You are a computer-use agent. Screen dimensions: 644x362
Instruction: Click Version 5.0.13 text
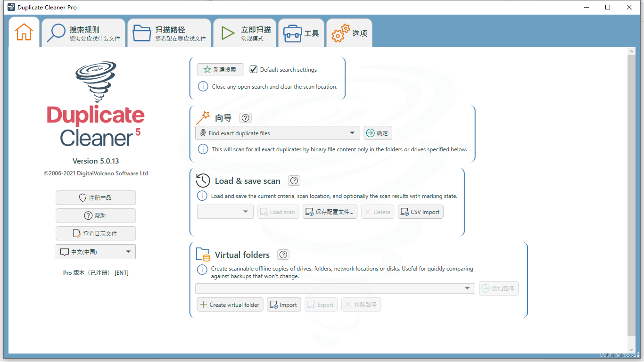(96, 161)
